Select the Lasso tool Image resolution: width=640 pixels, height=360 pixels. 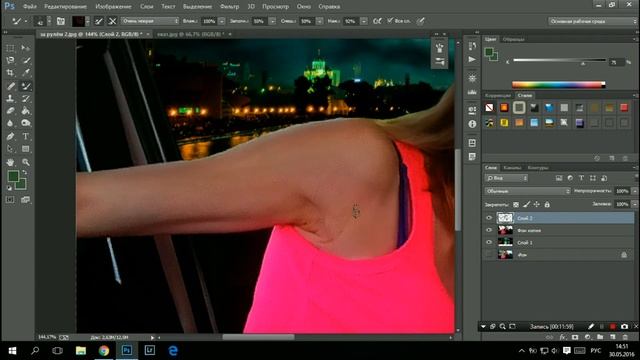pos(10,60)
